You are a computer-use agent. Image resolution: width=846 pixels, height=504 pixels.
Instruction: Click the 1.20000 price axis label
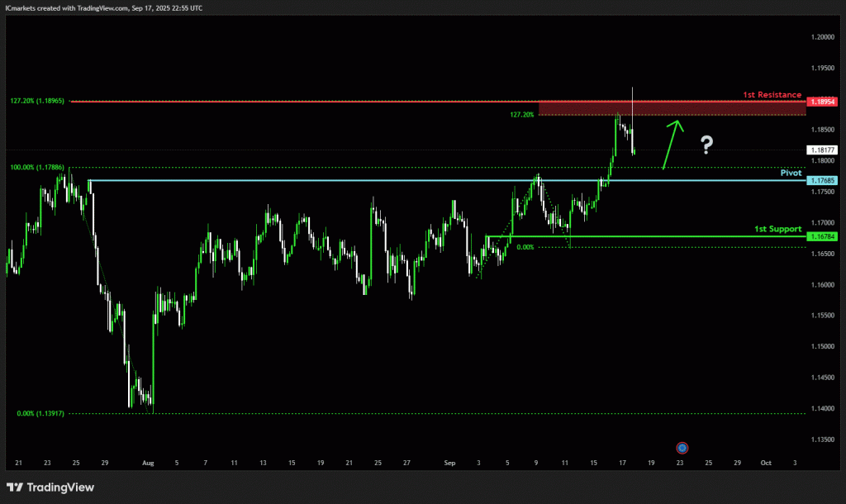823,37
